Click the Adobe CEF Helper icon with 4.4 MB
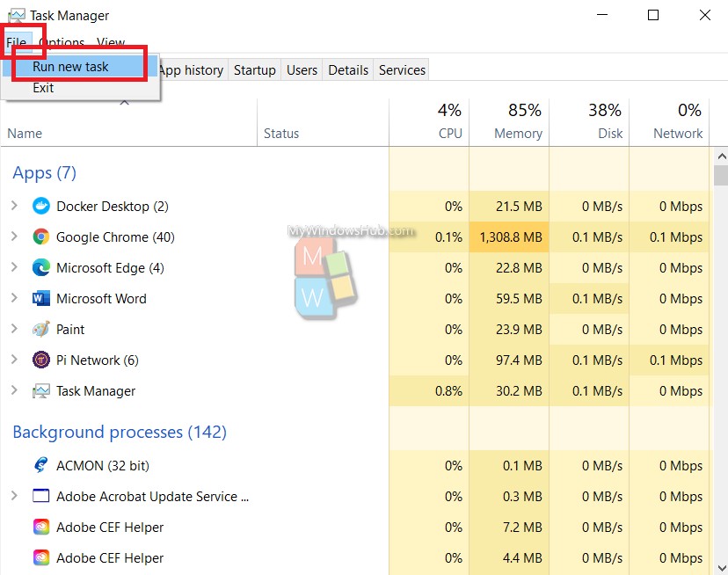 40,557
